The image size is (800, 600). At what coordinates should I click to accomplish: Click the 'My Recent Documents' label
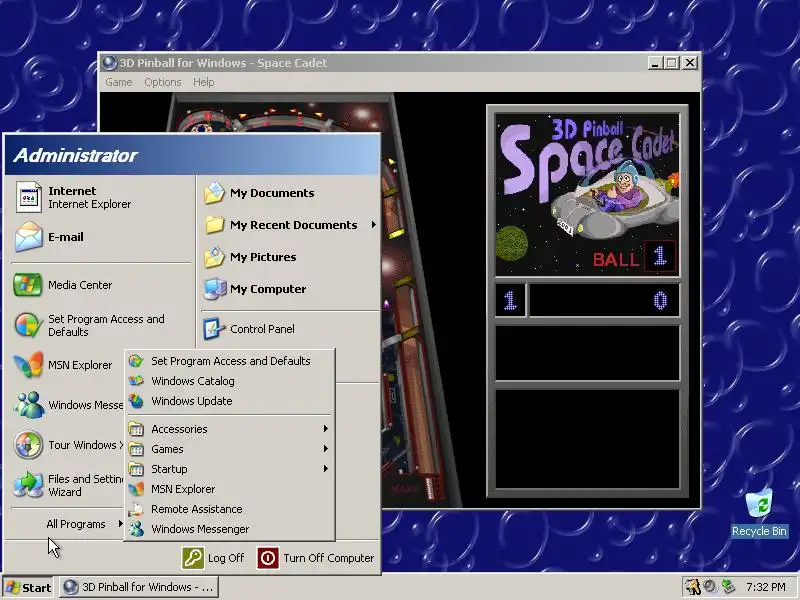(293, 225)
